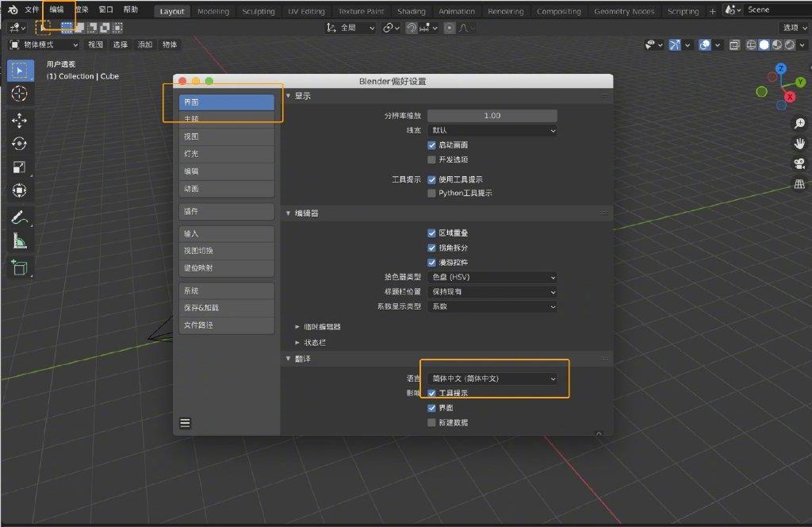812x527 pixels.
Task: Open the 帮助 menu
Action: [x=131, y=10]
